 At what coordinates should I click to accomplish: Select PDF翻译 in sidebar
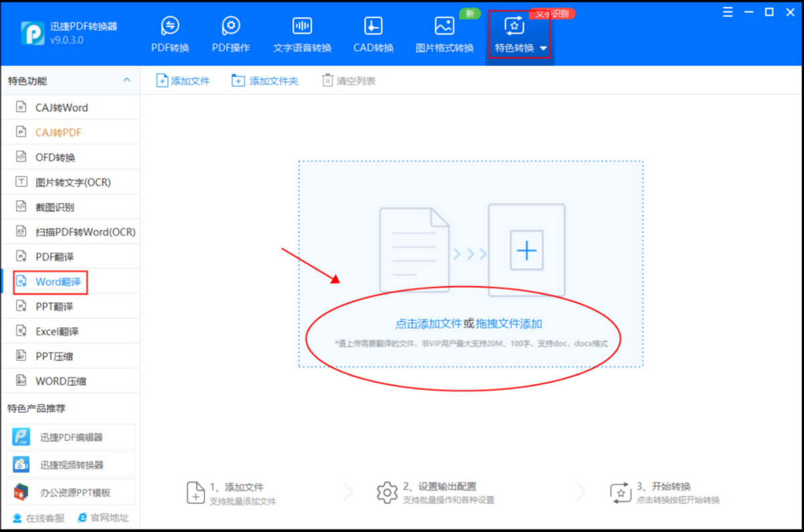click(x=70, y=257)
